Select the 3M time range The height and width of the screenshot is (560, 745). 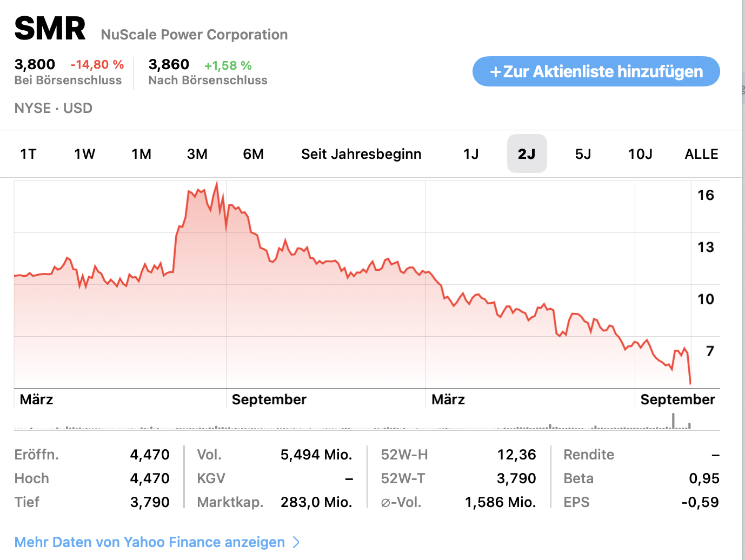pos(197,154)
